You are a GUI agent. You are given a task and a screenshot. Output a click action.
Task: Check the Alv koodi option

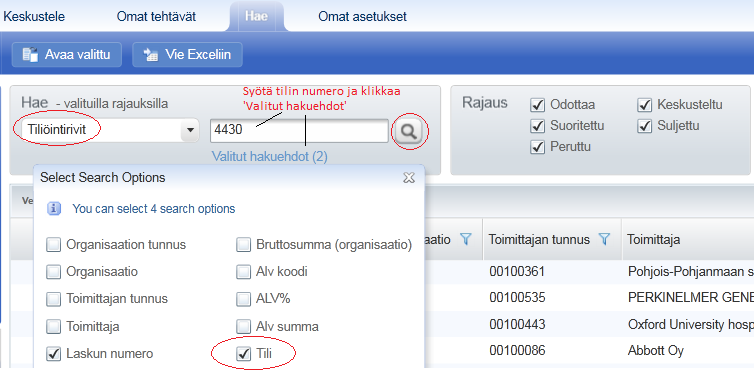pyautogui.click(x=244, y=272)
